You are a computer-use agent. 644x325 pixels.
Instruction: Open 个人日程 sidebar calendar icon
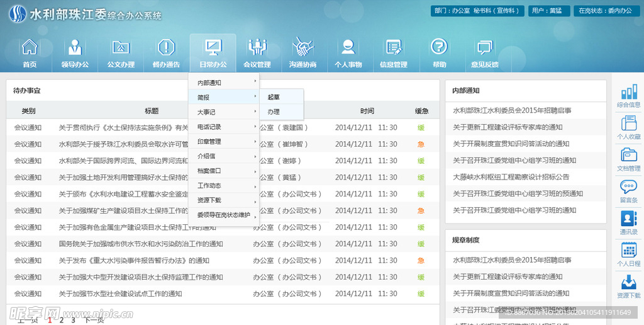click(629, 250)
